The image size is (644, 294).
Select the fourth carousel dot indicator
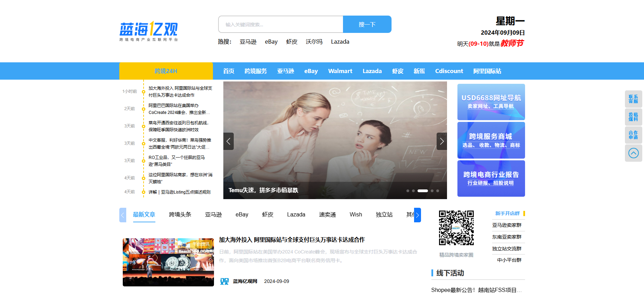pyautogui.click(x=432, y=191)
